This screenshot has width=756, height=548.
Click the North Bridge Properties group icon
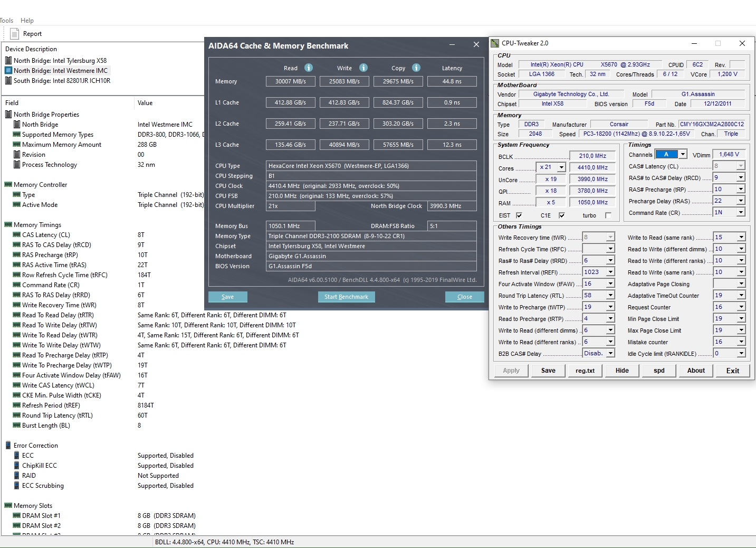[x=8, y=115]
